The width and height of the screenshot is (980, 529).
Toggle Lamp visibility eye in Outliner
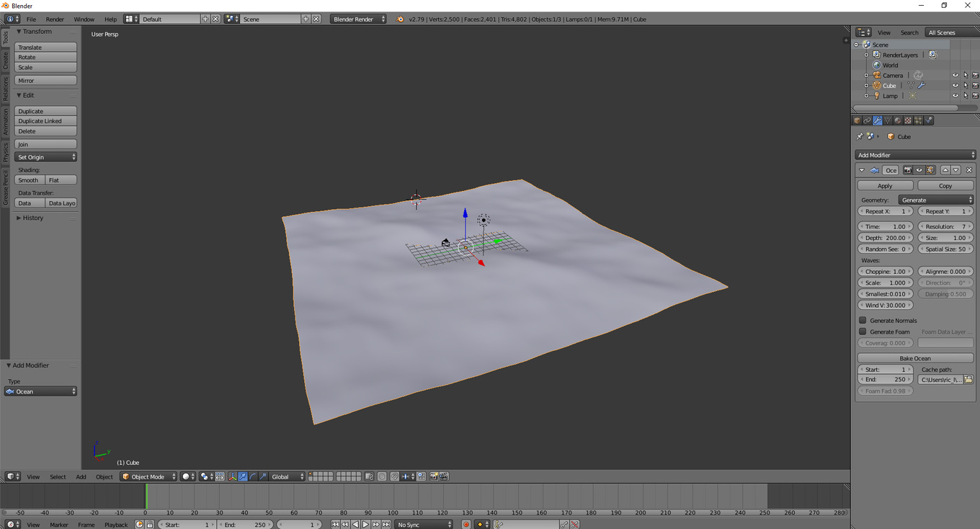pyautogui.click(x=955, y=95)
